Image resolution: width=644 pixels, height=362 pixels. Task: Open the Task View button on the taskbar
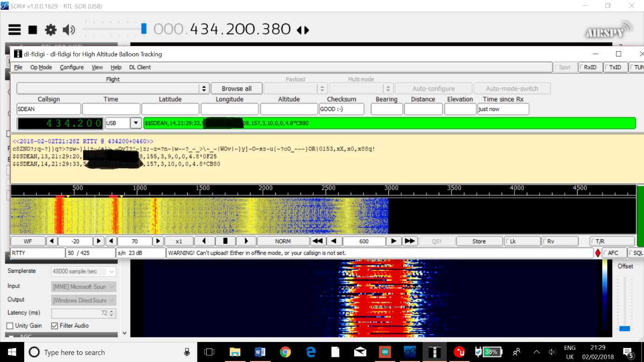click(210, 352)
